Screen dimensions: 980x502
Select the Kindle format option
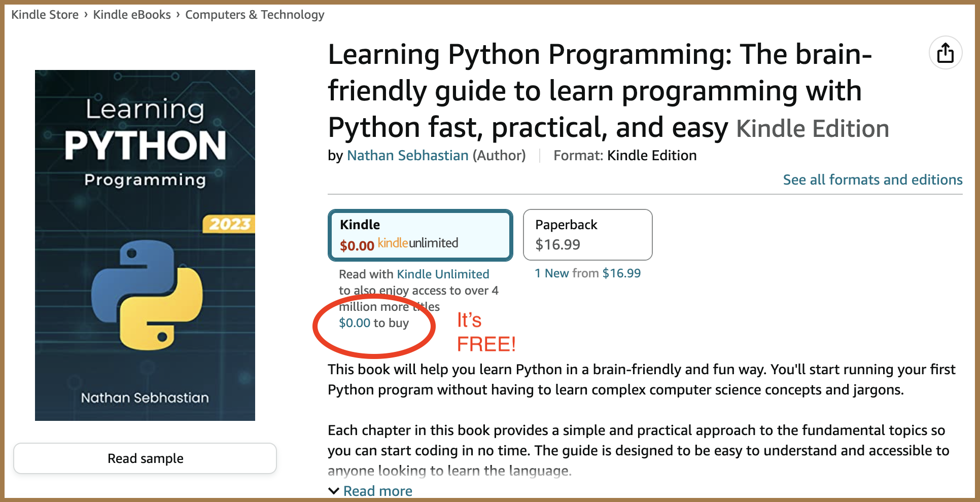click(x=421, y=235)
